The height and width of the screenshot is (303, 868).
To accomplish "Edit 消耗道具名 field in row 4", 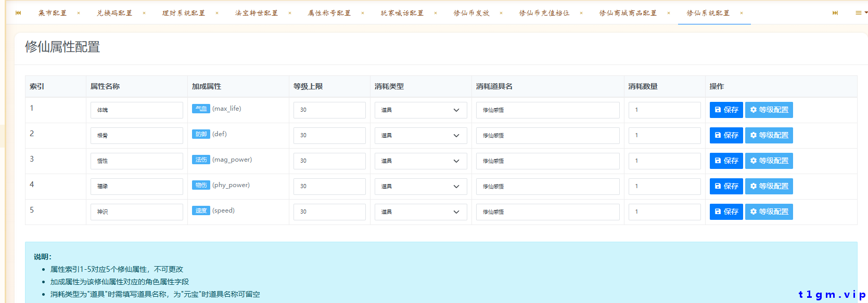I will 548,187.
